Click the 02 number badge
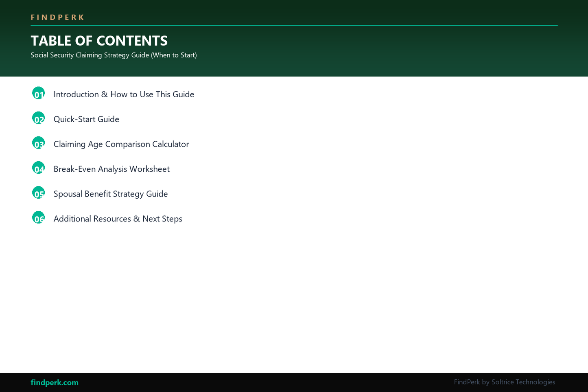This screenshot has width=588, height=392. point(39,118)
